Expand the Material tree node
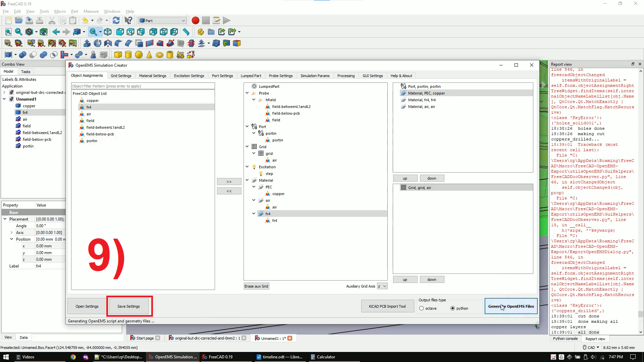644x362 pixels. click(247, 180)
